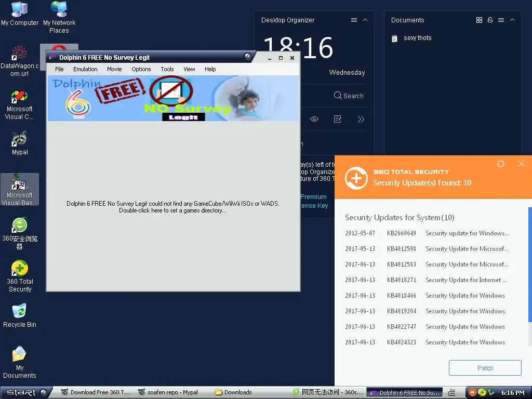Open the File menu in Dolphin
The image size is (532, 399).
point(59,69)
